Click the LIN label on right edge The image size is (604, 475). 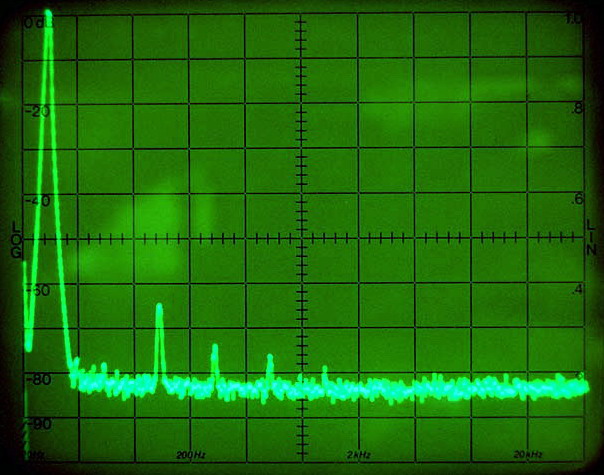click(590, 240)
